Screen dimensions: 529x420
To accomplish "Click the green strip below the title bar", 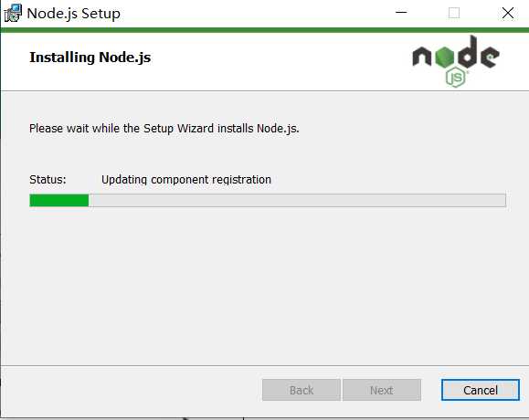I will 265,30.
